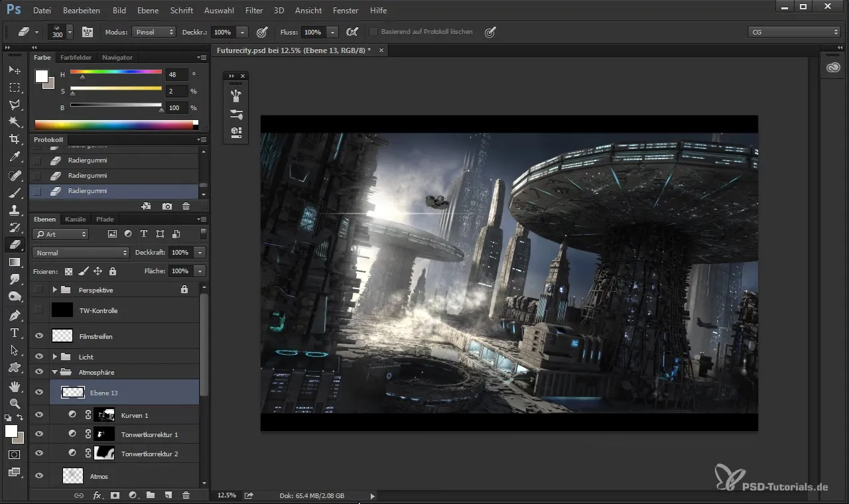The image size is (849, 504).
Task: Select the Gradient tool
Action: point(14,262)
